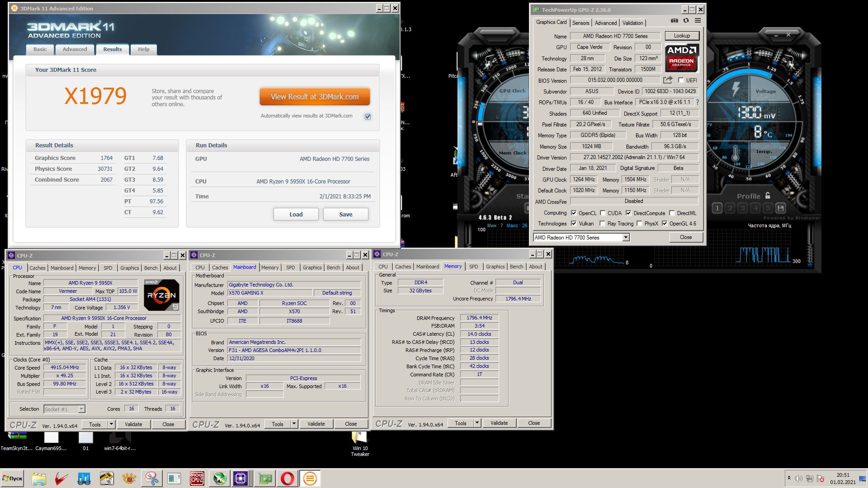Open SPD tab in CPU-Z Memory window
Image resolution: width=868 pixels, height=488 pixels.
tap(473, 267)
